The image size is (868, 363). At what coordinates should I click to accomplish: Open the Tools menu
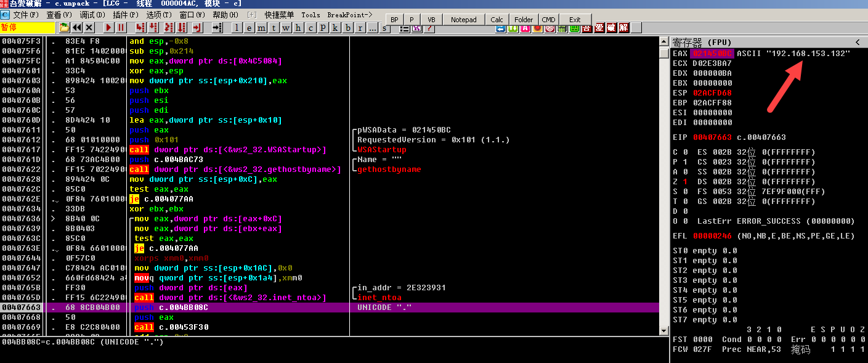click(x=311, y=15)
